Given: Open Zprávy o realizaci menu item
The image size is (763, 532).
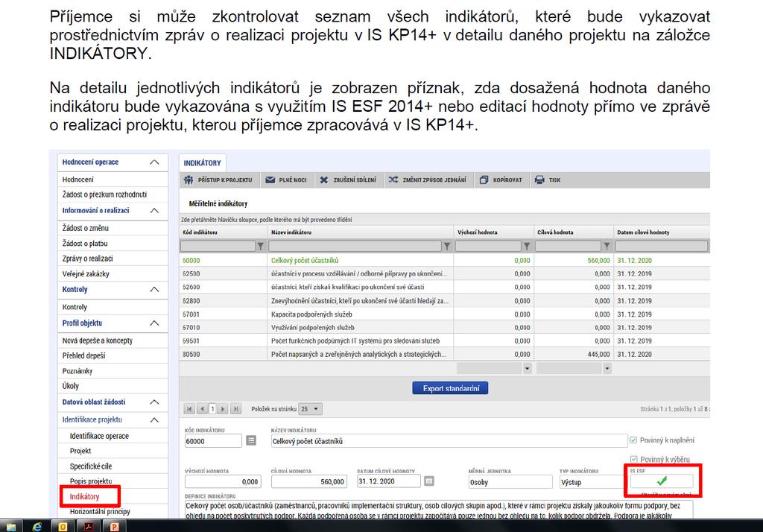Looking at the screenshot, I should (88, 259).
